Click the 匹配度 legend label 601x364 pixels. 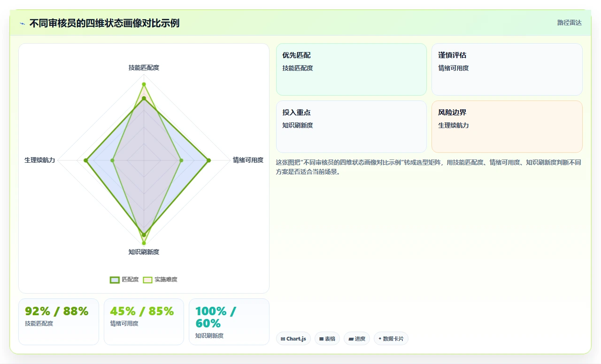pos(130,280)
